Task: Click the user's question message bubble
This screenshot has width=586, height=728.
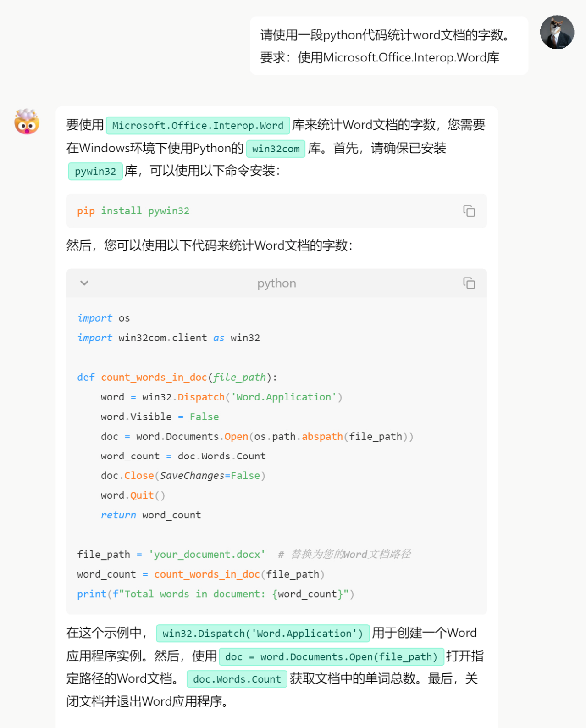Action: pos(389,46)
